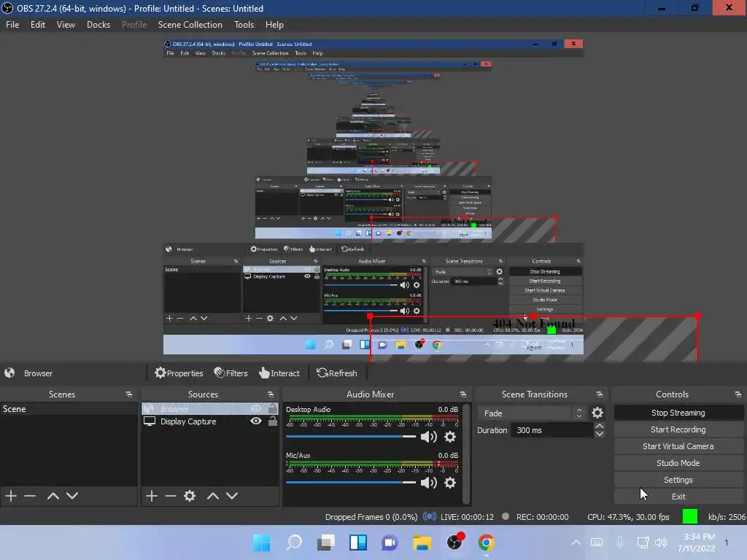Show hidden system tray icons chevron
Screen dimensions: 747x560
576,542
